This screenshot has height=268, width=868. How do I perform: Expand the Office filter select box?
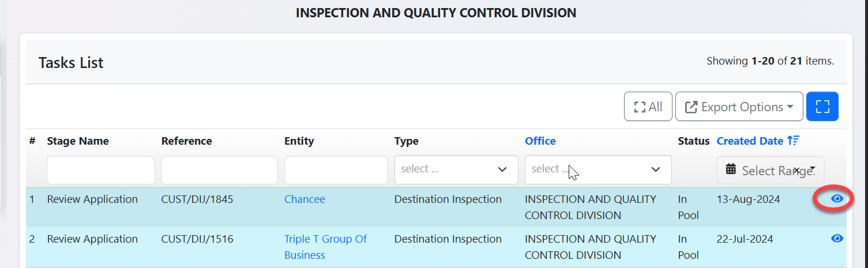pos(598,169)
